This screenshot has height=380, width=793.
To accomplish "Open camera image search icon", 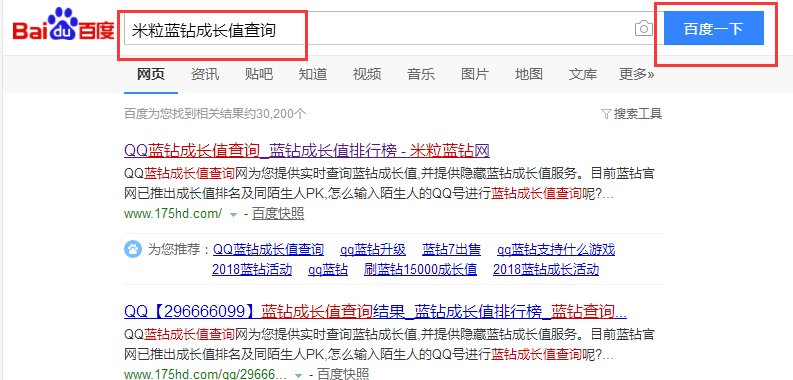I will point(643,28).
